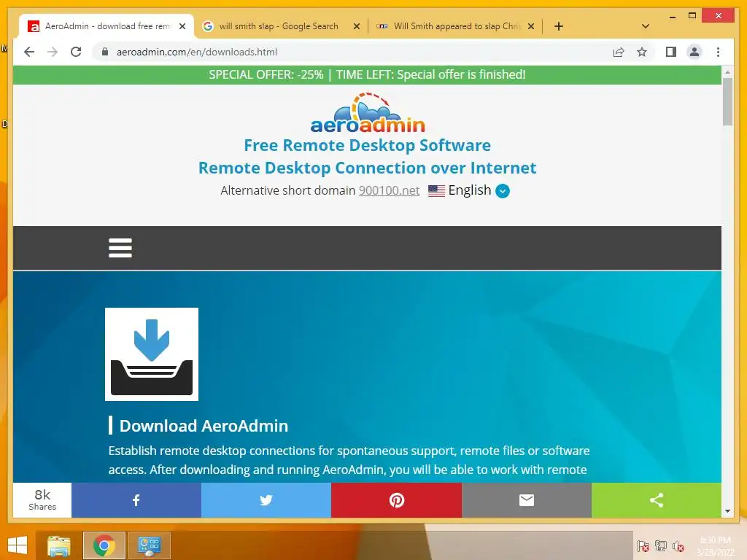Open Chrome profile avatar
Screen dimensions: 747x560
(x=694, y=52)
